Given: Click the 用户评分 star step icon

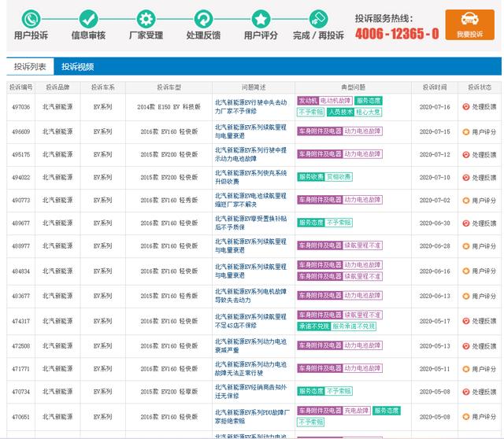Looking at the screenshot, I should [x=261, y=19].
